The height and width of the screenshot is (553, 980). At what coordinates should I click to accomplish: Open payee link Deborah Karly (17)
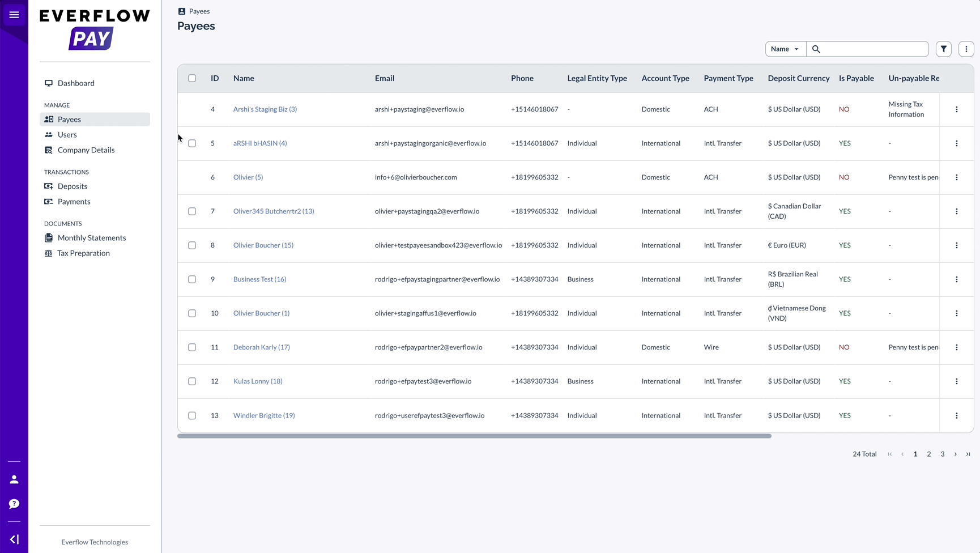coord(262,347)
